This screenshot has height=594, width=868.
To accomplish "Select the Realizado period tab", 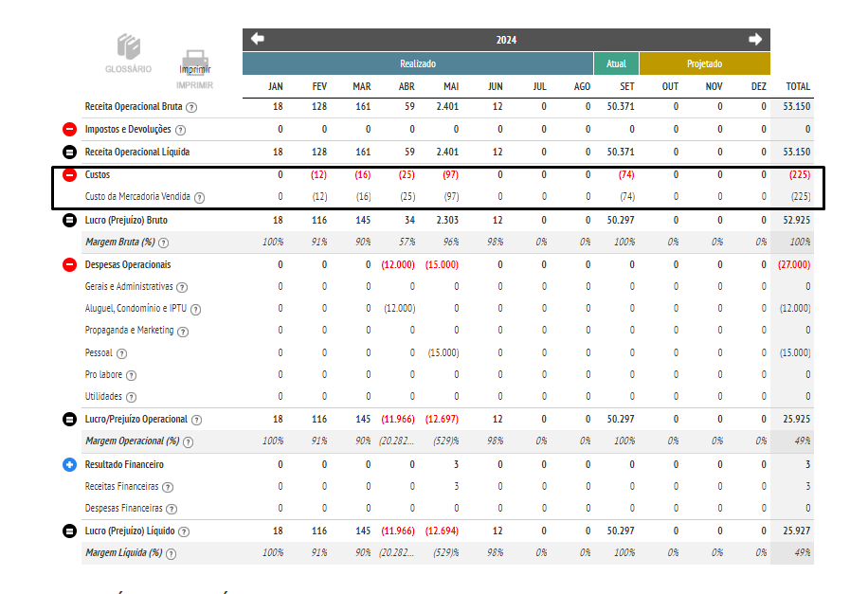I will point(418,63).
